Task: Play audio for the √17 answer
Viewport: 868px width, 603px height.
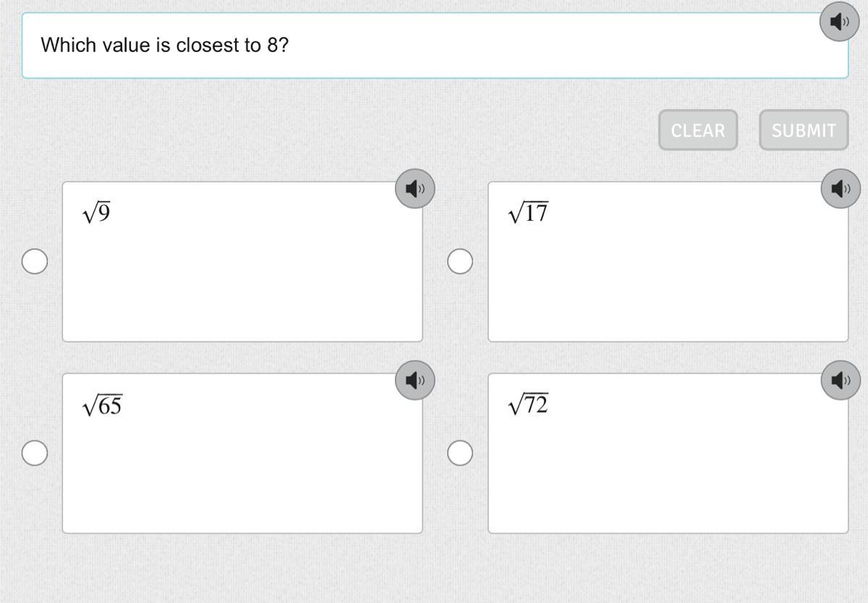Action: (841, 189)
